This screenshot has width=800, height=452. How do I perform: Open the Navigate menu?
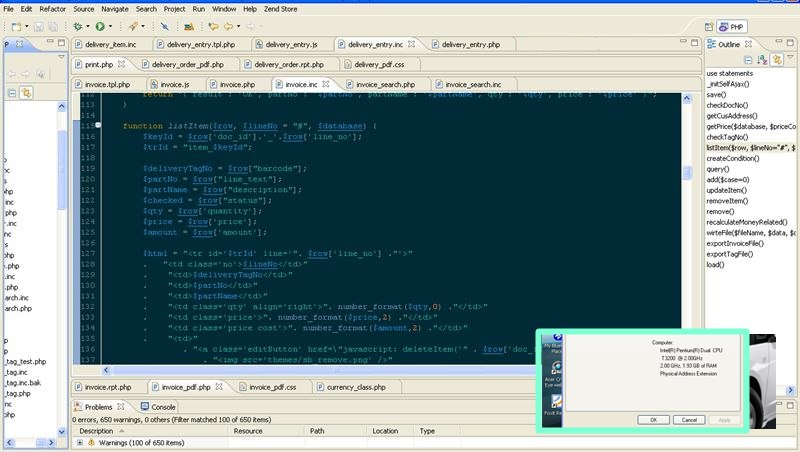click(115, 9)
